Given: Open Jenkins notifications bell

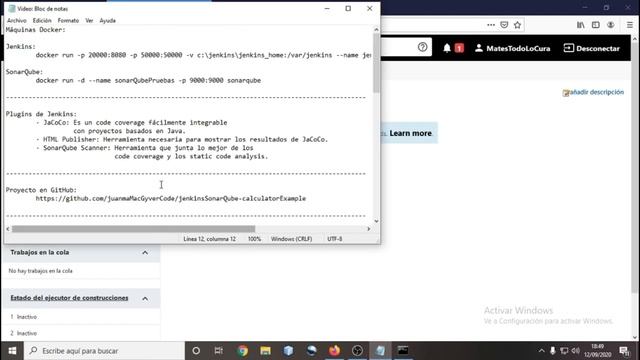Looking at the screenshot, I should coord(447,48).
